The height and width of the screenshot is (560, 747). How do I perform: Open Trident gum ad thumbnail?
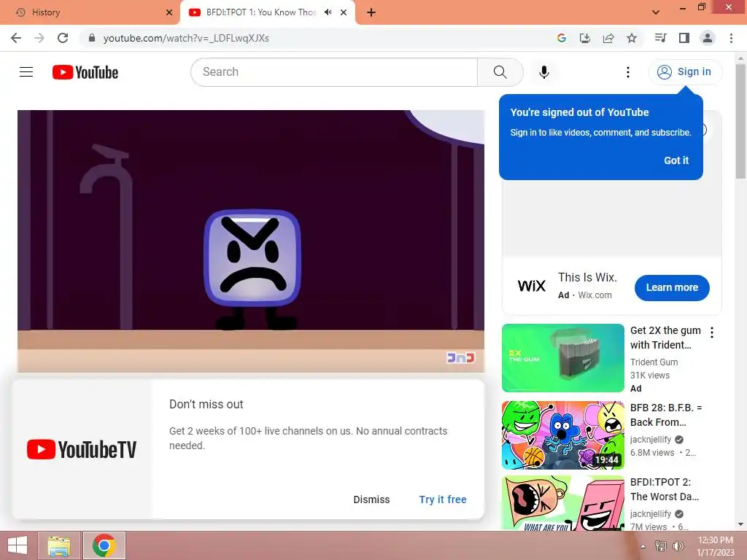562,358
